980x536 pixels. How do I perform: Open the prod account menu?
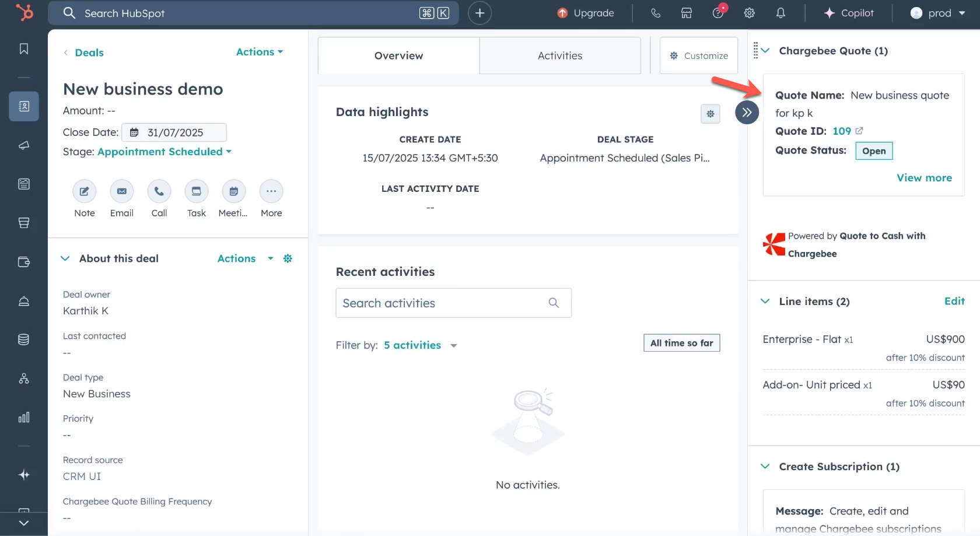coord(938,13)
